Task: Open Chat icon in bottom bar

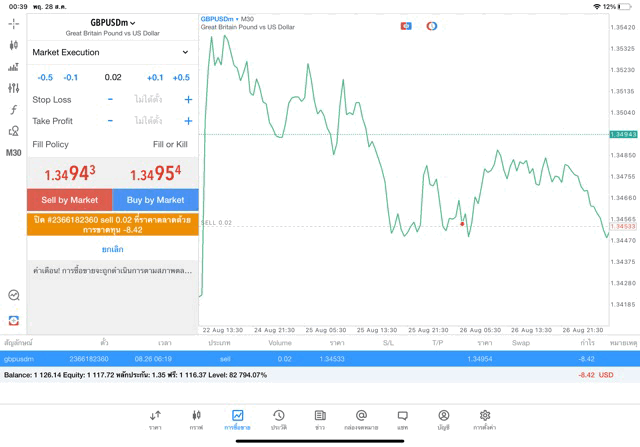Action: [x=402, y=419]
